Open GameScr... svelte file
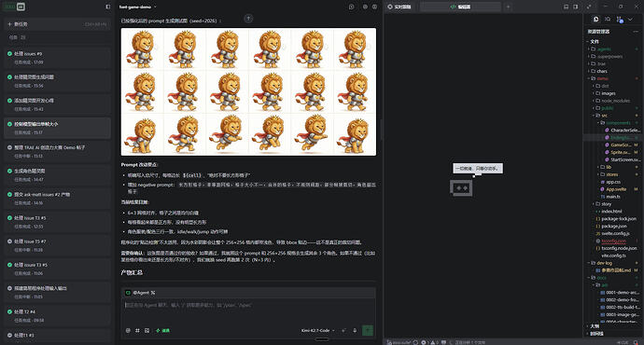This screenshot has width=644, height=345. pos(613,145)
